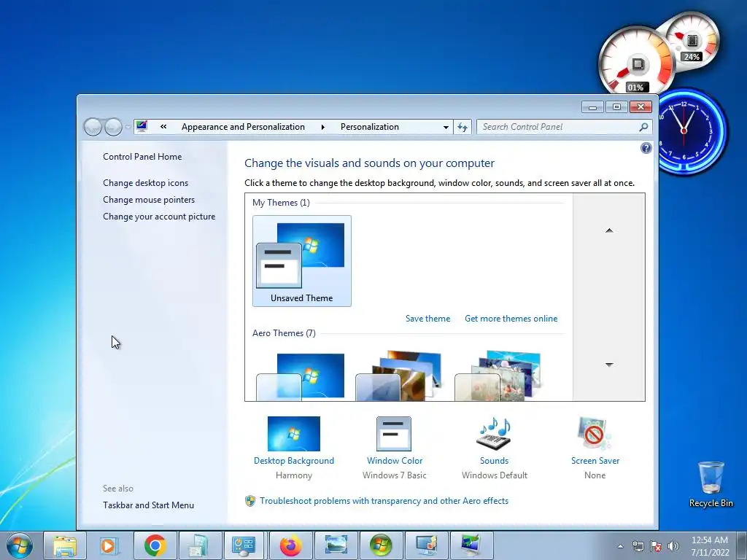Open Desktop Background settings icon
747x560 pixels.
coord(293,434)
